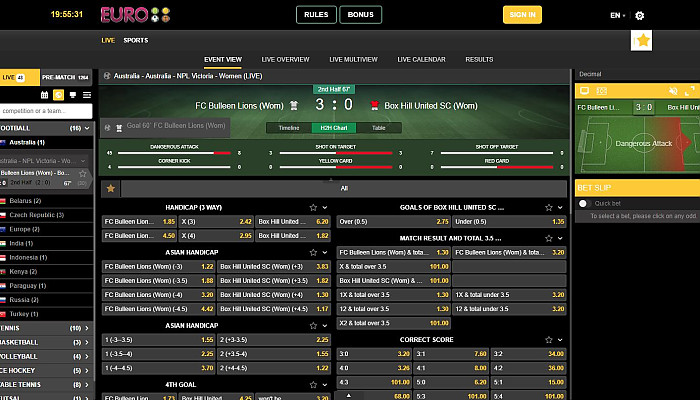The height and width of the screenshot is (400, 700).
Task: Open the calendar view icon in the sidebar
Action: point(44,95)
